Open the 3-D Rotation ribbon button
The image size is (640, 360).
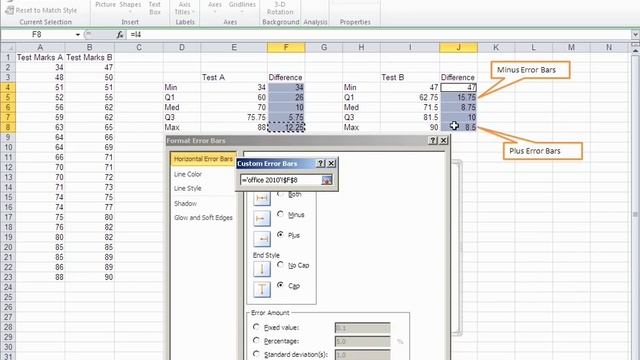click(x=280, y=8)
